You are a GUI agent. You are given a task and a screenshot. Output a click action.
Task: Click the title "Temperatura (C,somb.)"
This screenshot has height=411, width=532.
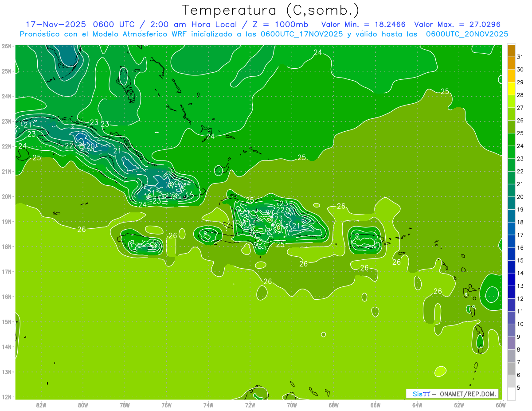[271, 10]
